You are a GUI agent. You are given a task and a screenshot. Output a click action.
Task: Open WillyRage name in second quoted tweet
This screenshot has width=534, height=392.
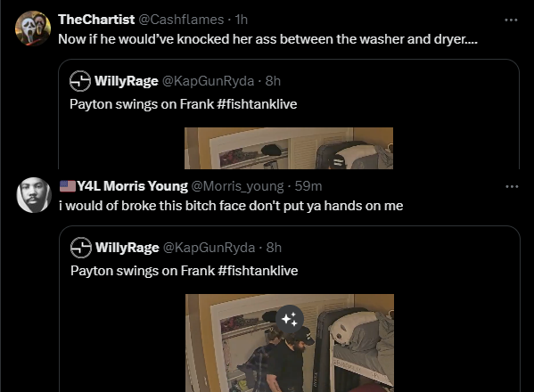tap(127, 248)
